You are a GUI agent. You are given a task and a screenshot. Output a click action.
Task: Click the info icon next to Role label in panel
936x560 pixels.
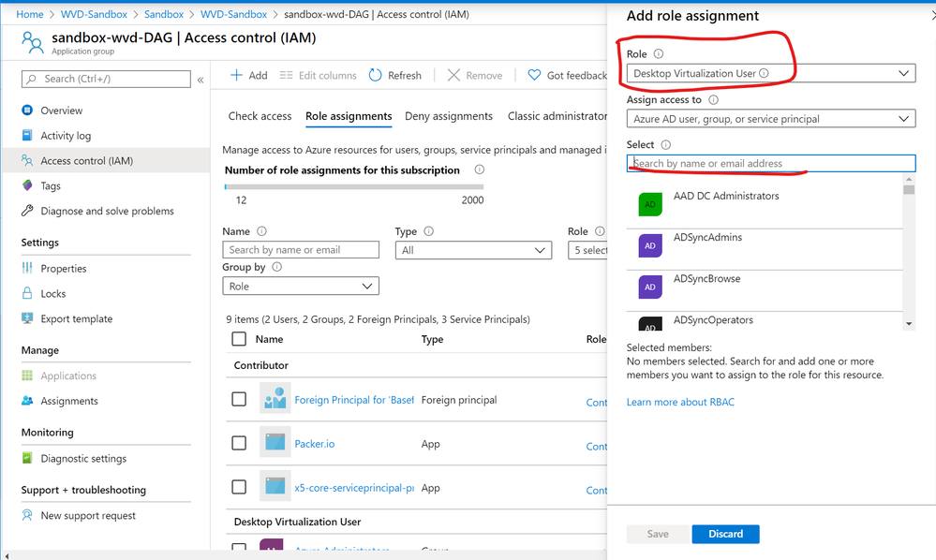pos(659,53)
